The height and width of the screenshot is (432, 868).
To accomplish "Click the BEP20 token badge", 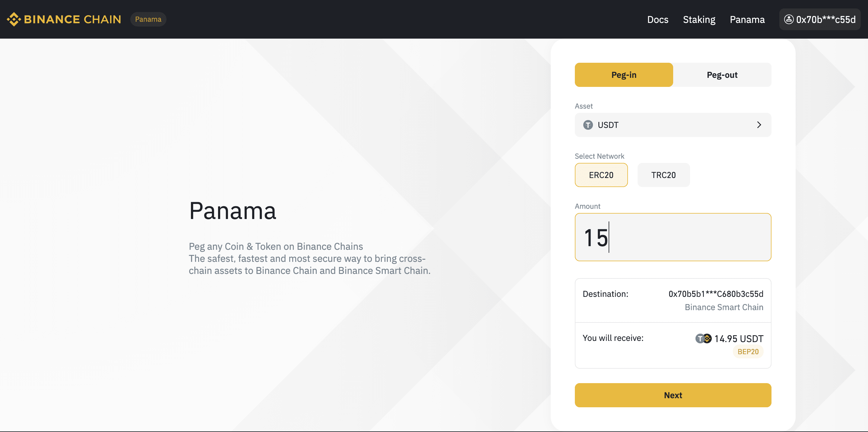I will pos(748,351).
